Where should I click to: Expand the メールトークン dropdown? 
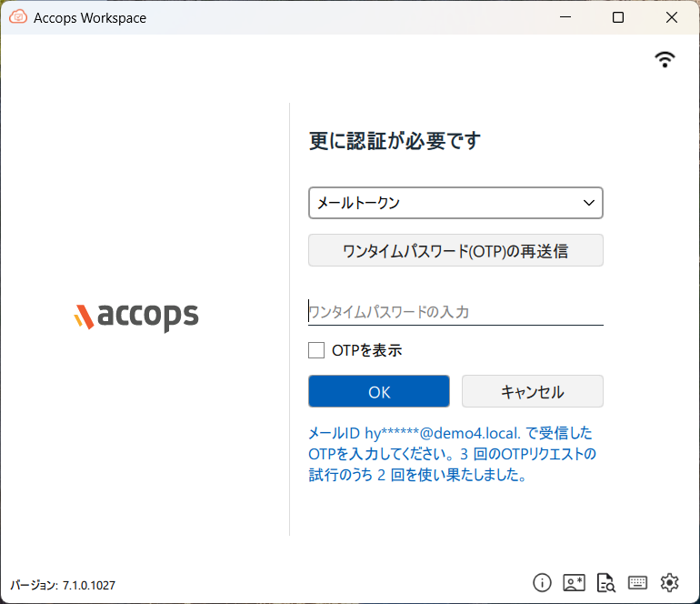click(x=455, y=203)
